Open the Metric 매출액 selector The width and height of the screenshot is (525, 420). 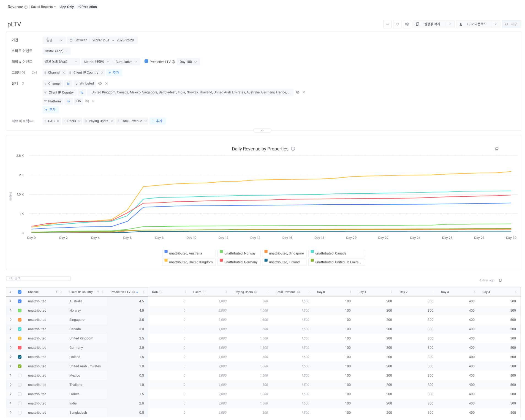pyautogui.click(x=96, y=62)
